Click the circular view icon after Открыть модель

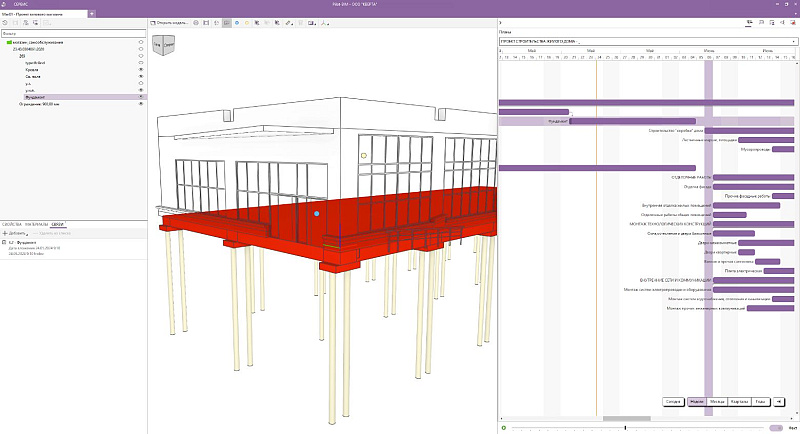point(196,23)
